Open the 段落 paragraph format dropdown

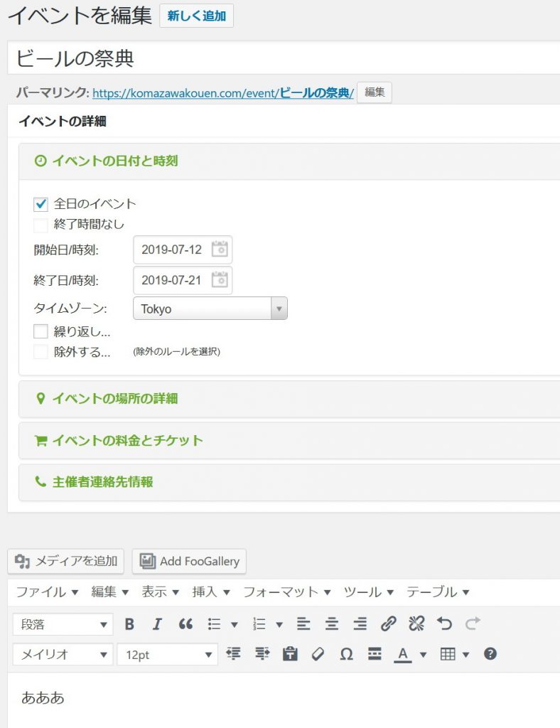pyautogui.click(x=63, y=624)
